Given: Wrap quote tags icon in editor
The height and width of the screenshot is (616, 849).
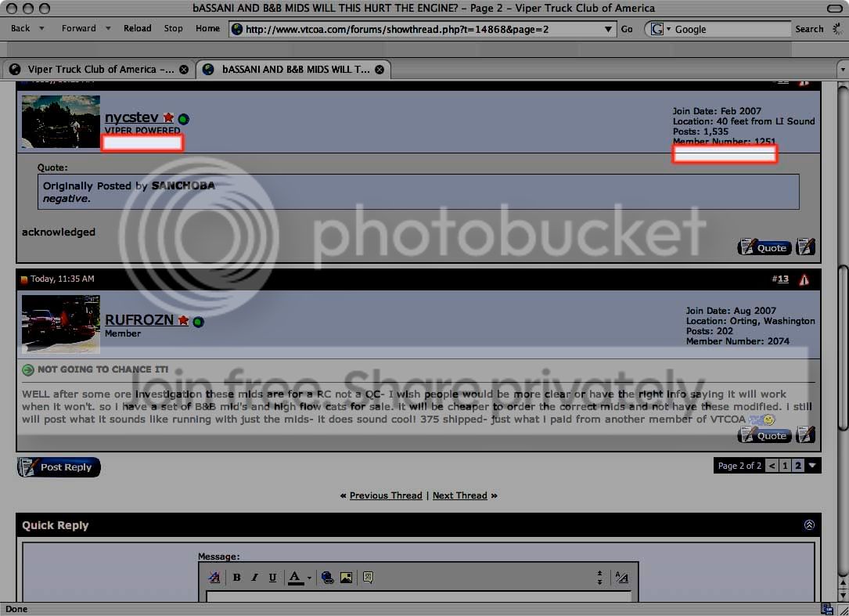Looking at the screenshot, I should coord(369,578).
